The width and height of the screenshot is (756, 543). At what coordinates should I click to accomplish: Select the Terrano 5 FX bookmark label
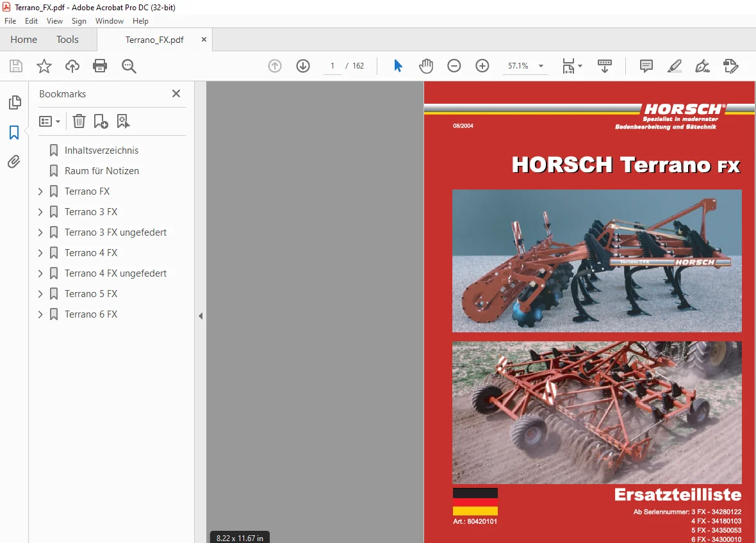tap(91, 294)
